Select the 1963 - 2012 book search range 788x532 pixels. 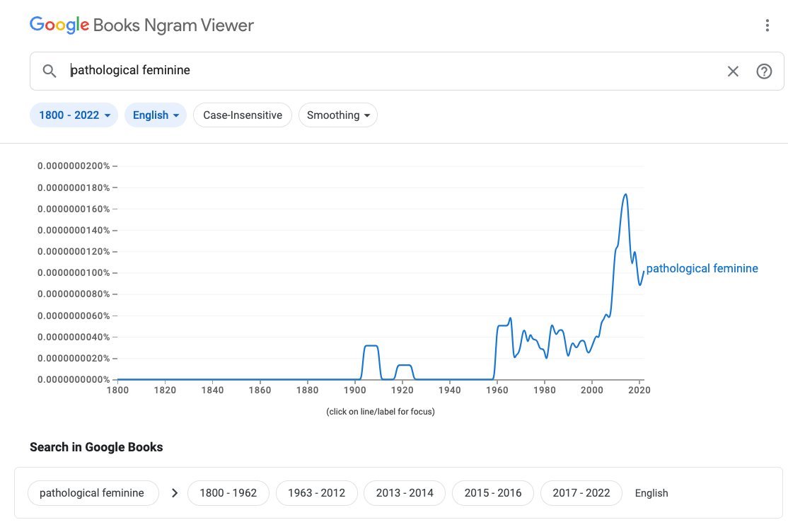pyautogui.click(x=316, y=493)
